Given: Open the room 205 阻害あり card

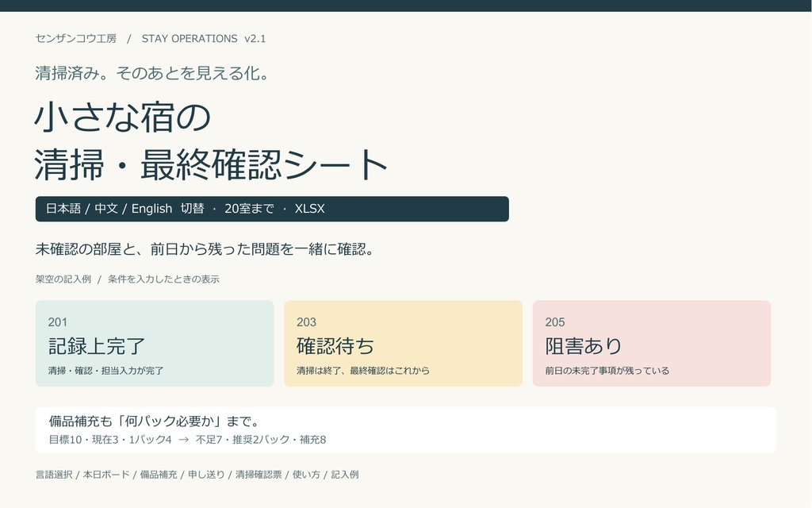Looking at the screenshot, I should tap(652, 344).
